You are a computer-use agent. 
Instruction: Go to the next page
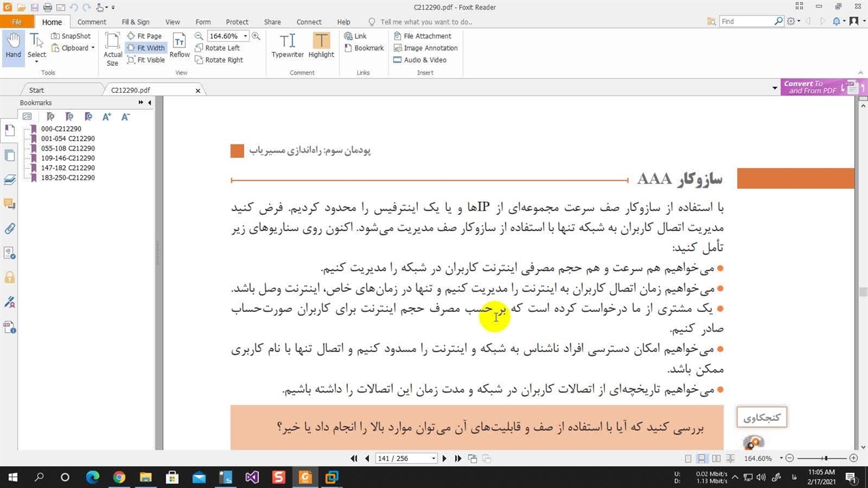point(445,459)
